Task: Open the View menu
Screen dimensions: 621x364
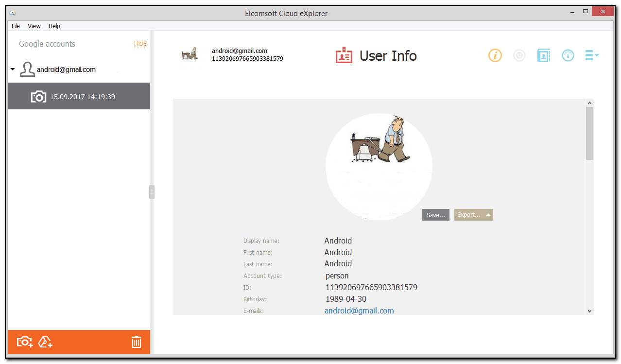Action: point(34,26)
